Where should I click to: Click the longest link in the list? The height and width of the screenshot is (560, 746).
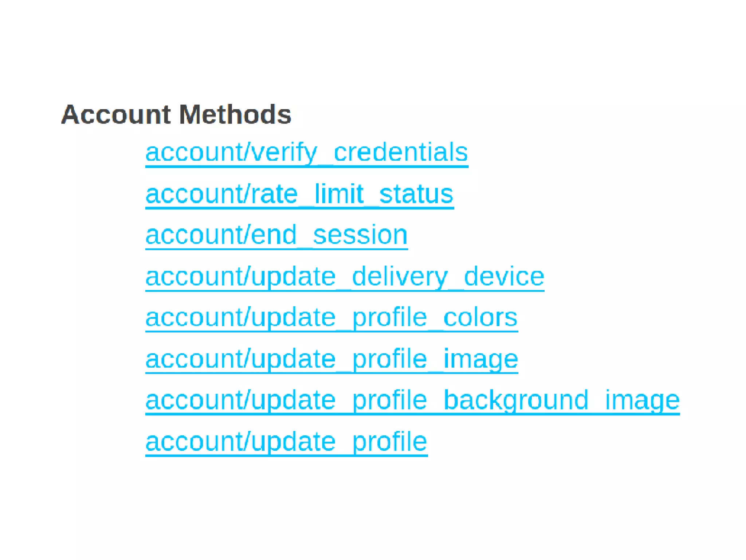tap(412, 401)
